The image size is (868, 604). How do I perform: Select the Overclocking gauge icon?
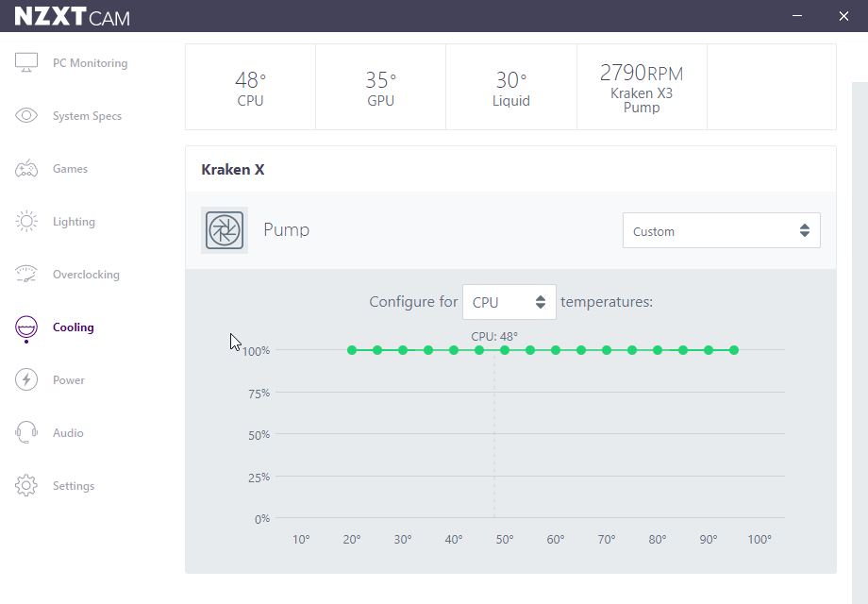click(26, 275)
